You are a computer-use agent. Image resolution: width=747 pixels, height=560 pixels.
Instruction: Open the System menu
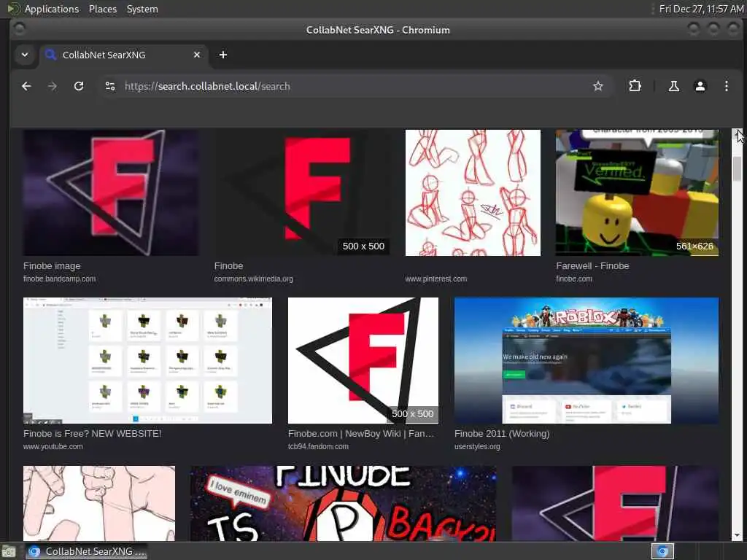pos(142,9)
